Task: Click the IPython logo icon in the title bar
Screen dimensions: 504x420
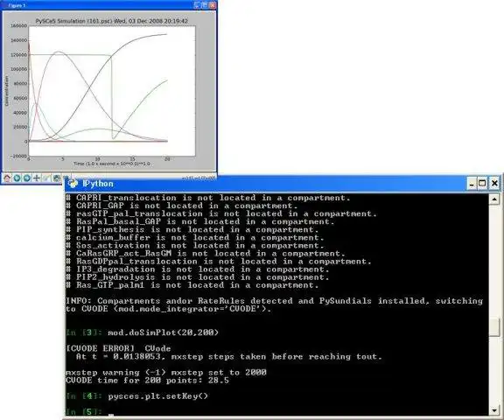Action: [x=73, y=184]
